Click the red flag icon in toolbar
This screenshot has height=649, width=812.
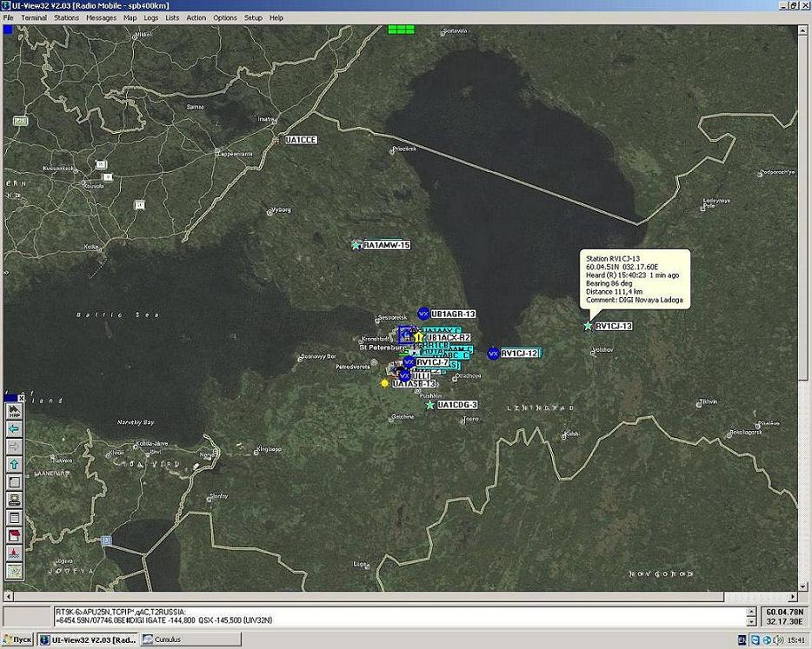point(14,535)
